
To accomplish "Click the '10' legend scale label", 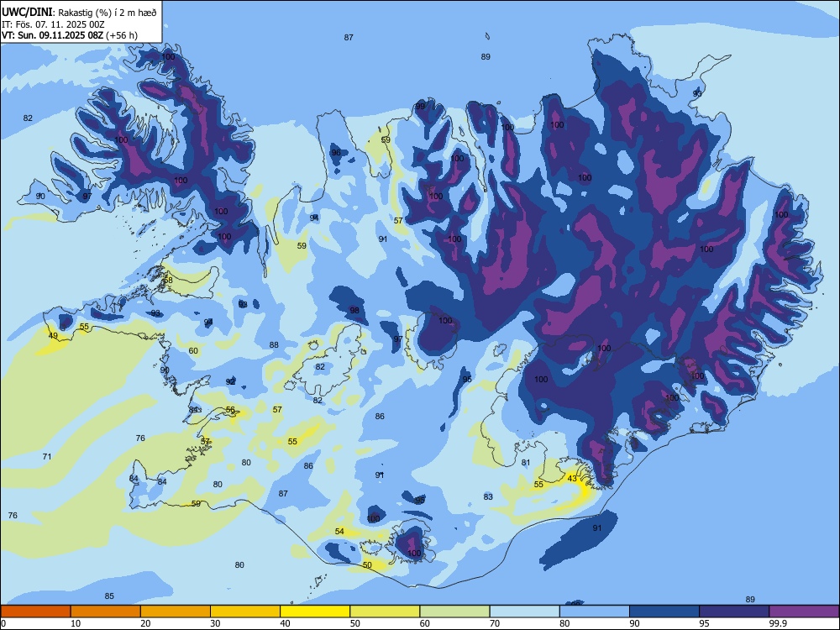I will [76, 623].
